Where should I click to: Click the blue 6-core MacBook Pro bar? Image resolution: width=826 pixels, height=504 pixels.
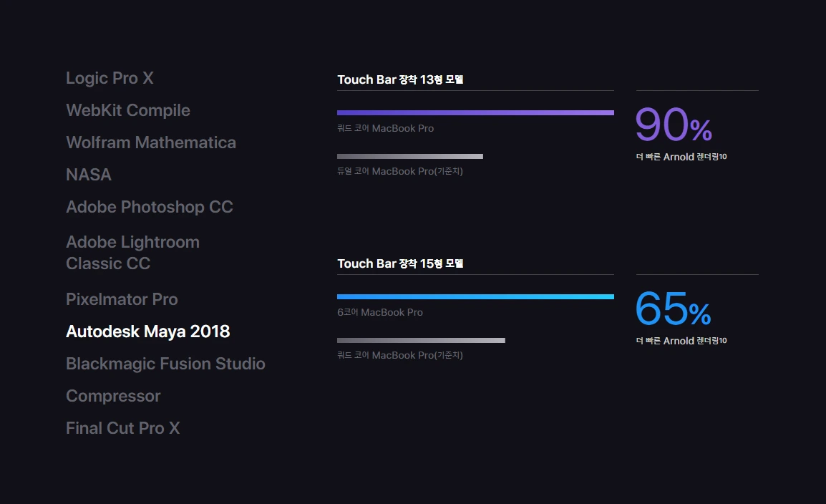(476, 296)
